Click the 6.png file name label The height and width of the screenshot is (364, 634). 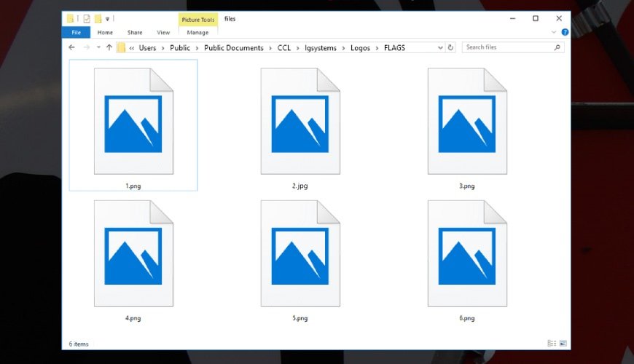point(467,318)
